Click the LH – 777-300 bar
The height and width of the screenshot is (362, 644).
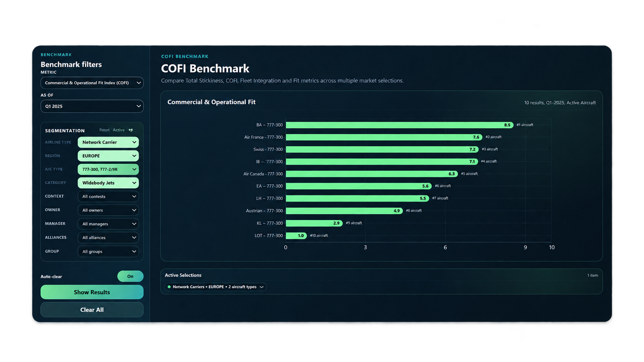pyautogui.click(x=357, y=199)
